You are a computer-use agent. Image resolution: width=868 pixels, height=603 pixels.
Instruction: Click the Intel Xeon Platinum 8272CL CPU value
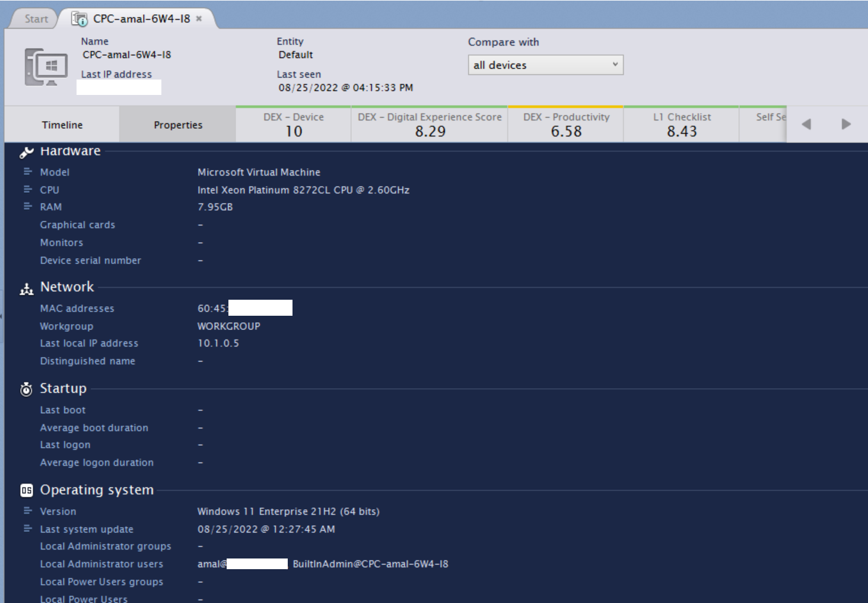pyautogui.click(x=303, y=190)
